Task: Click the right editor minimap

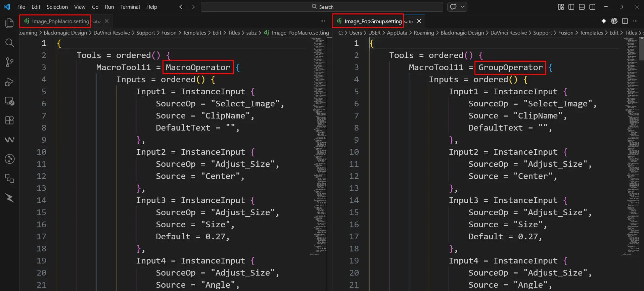Action: pos(631,146)
